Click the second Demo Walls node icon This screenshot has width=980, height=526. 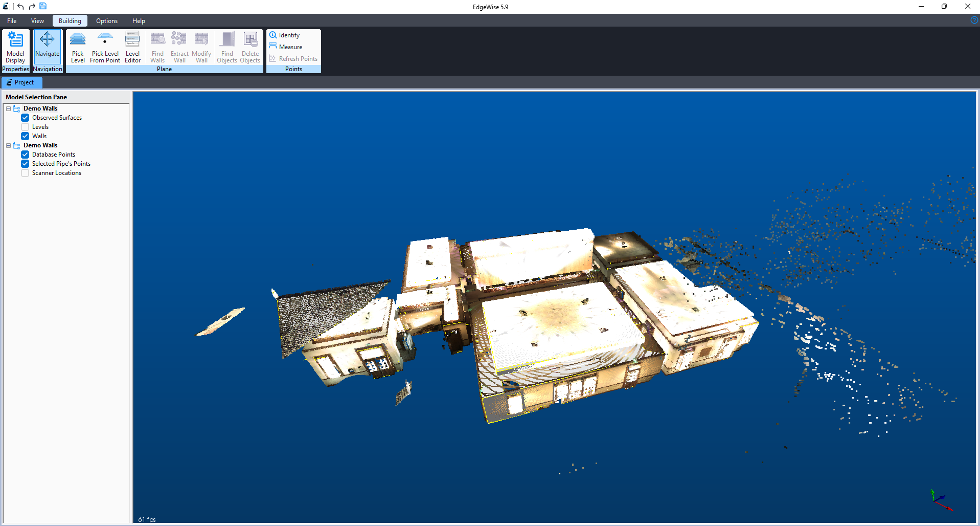pyautogui.click(x=16, y=145)
